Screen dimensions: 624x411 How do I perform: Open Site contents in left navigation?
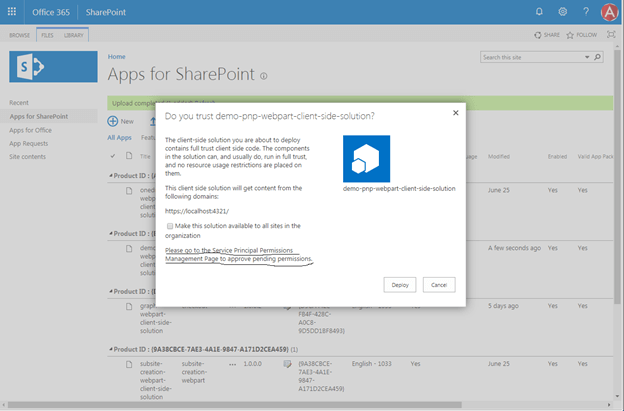(x=27, y=156)
